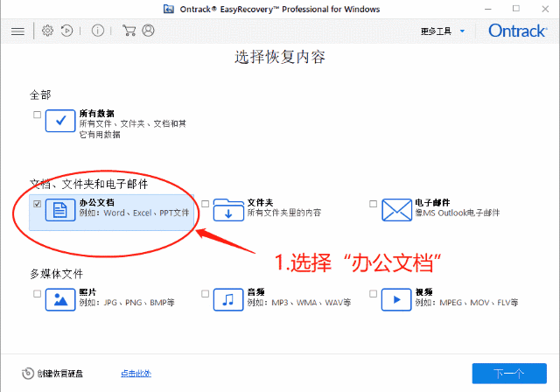Click the 视频 play icon

pyautogui.click(x=396, y=299)
